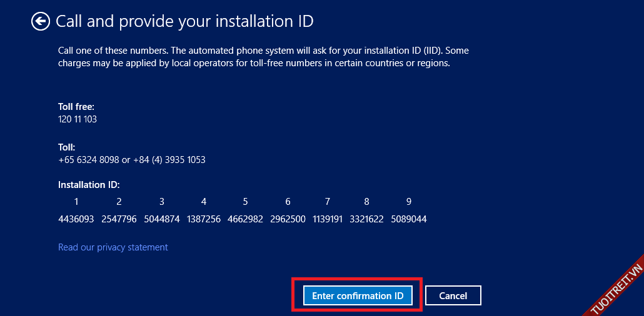The image size is (644, 316).
Task: Click installation ID block 1139191
Action: [x=327, y=219]
